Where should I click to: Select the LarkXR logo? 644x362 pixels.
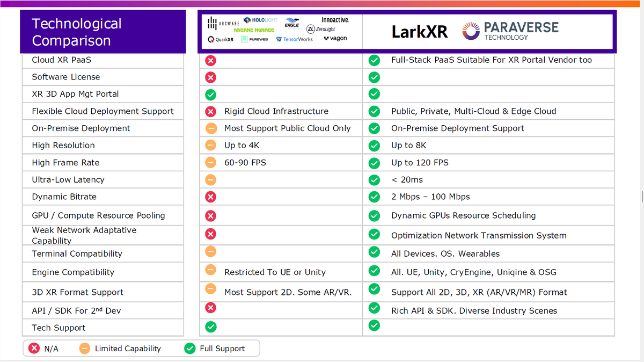[x=420, y=32]
